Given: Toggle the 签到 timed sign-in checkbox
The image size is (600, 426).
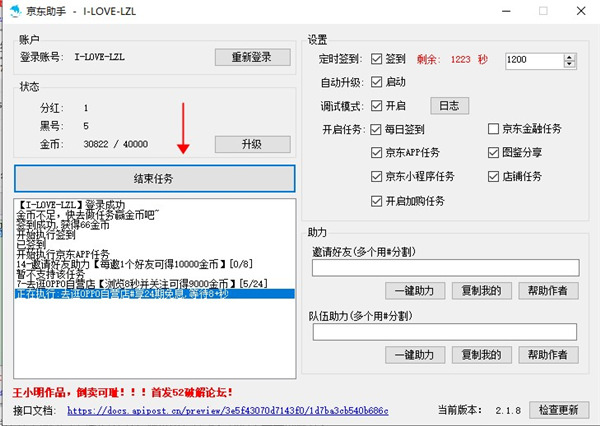Looking at the screenshot, I should (x=377, y=59).
